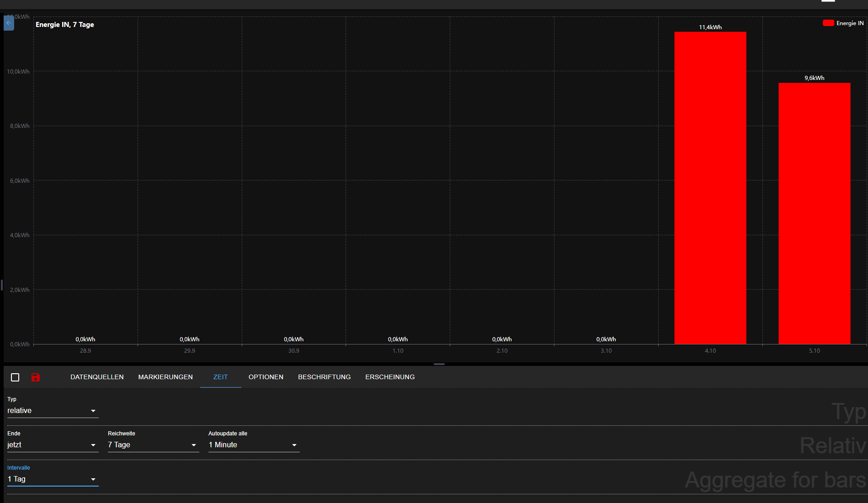Open the Intervalle dropdown showing 1 Tag

(x=53, y=479)
